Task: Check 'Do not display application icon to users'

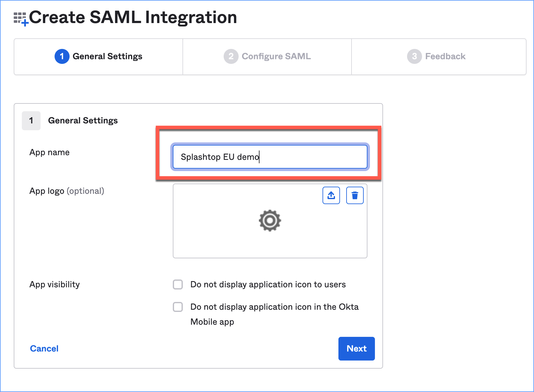Action: tap(178, 284)
